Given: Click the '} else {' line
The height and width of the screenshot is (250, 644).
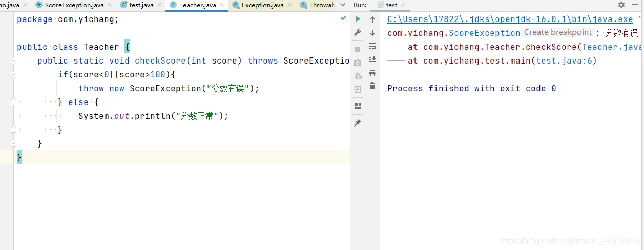Looking at the screenshot, I should (x=78, y=102).
